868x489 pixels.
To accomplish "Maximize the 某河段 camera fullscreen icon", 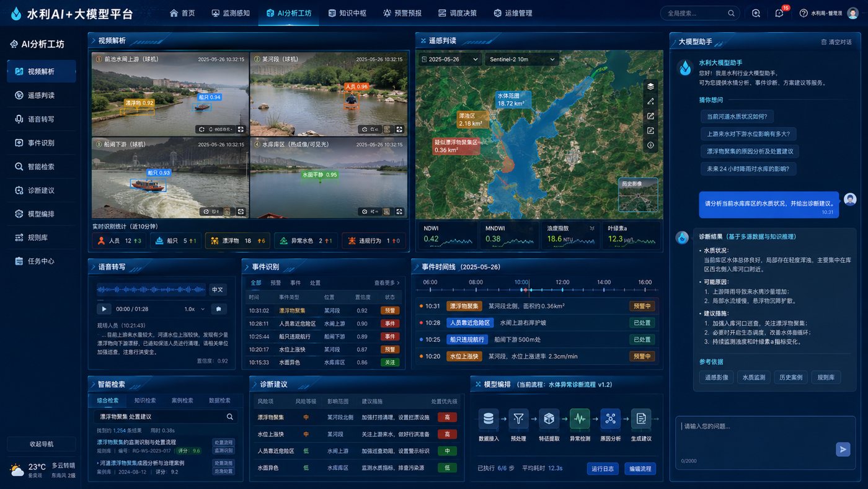I will 400,129.
